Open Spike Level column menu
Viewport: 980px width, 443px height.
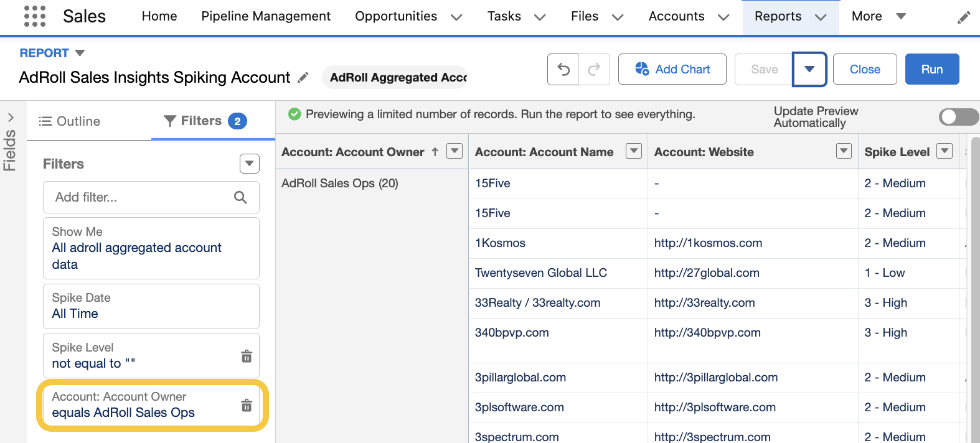tap(945, 151)
